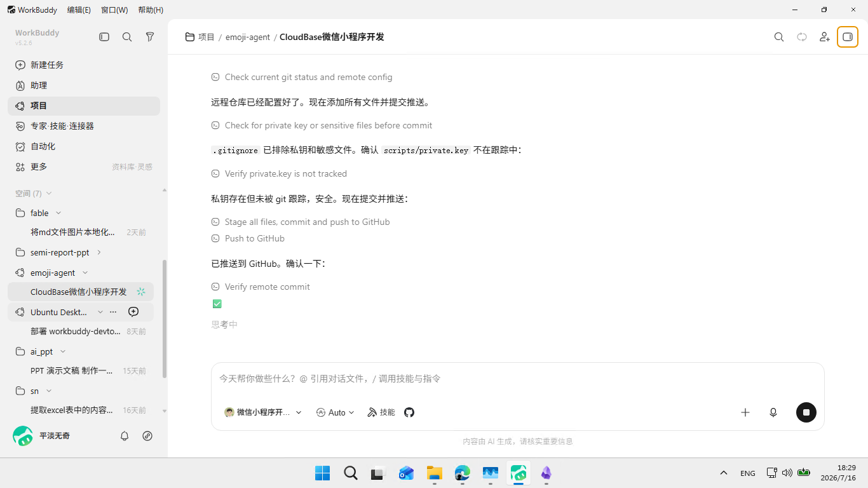The width and height of the screenshot is (868, 488).
Task: Click the plus attachment icon in input
Action: pos(745,412)
